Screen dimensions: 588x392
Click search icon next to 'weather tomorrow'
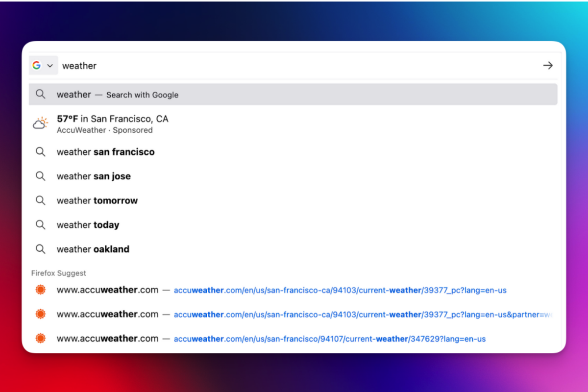41,200
